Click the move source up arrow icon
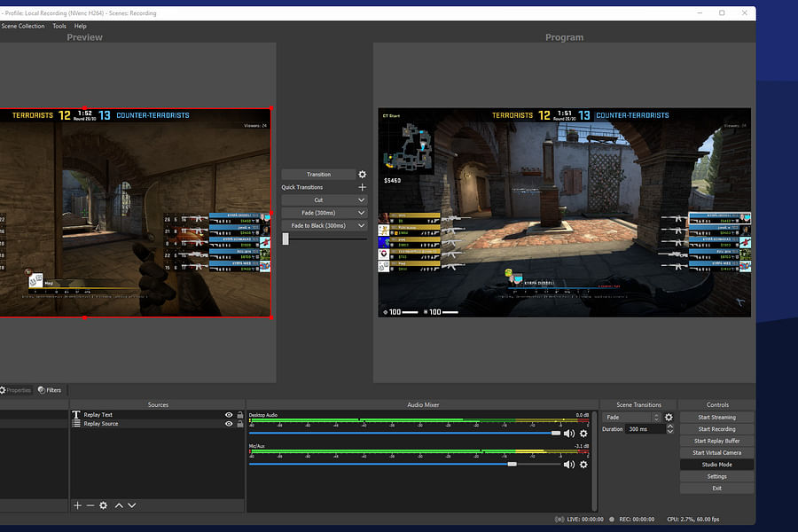This screenshot has width=798, height=532. coord(119,505)
